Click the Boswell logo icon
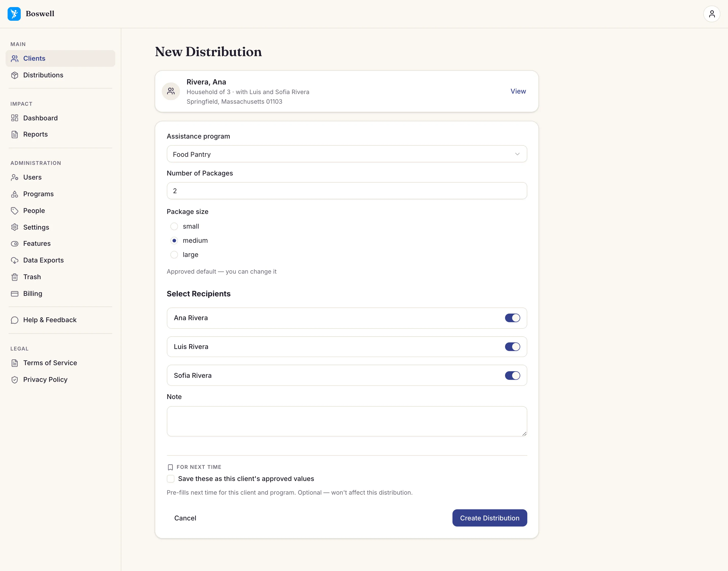728x571 pixels. click(x=14, y=14)
